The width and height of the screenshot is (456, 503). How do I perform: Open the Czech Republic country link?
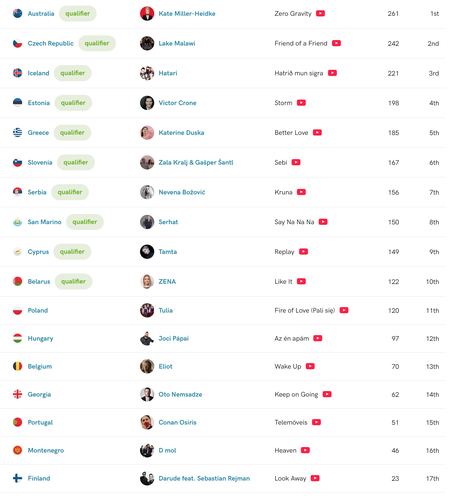tap(50, 43)
